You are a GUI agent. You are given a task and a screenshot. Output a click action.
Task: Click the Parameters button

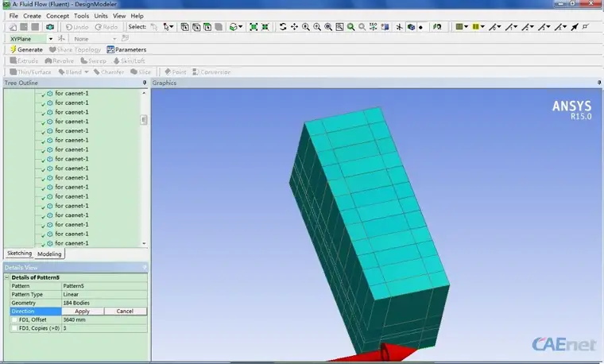(x=126, y=50)
